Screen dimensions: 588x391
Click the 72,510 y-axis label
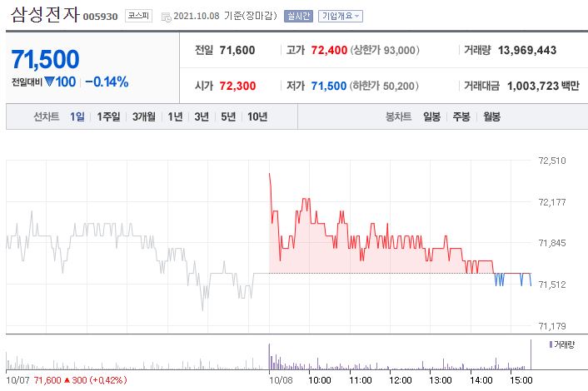coord(552,161)
